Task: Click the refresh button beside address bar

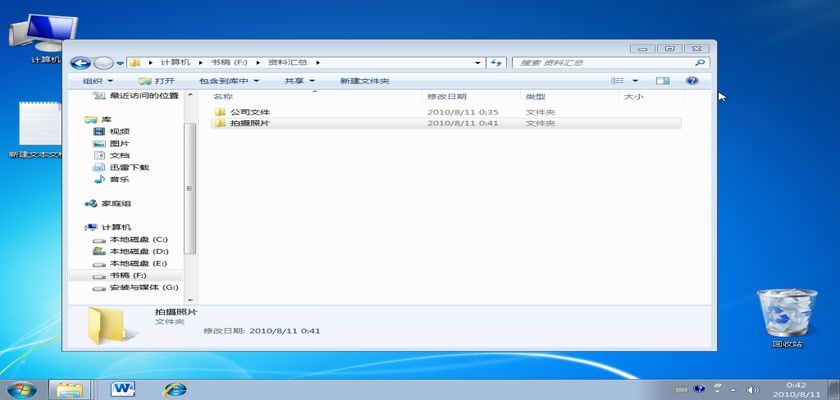Action: tap(496, 62)
